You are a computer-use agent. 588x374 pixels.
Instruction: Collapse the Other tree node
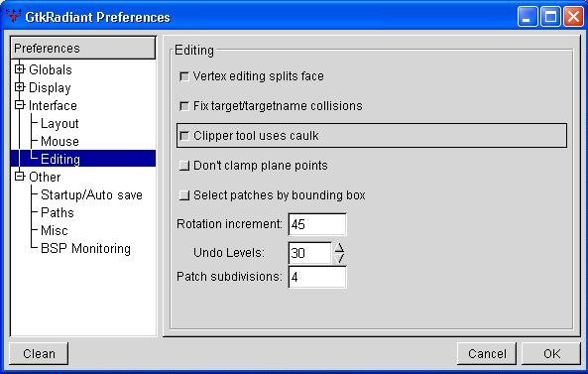click(x=20, y=177)
